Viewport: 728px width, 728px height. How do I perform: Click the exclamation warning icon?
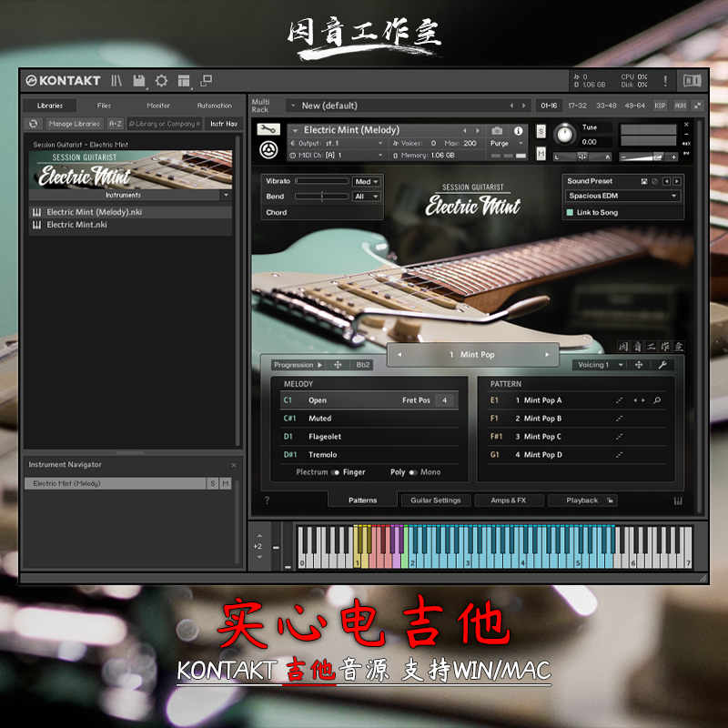point(665,81)
